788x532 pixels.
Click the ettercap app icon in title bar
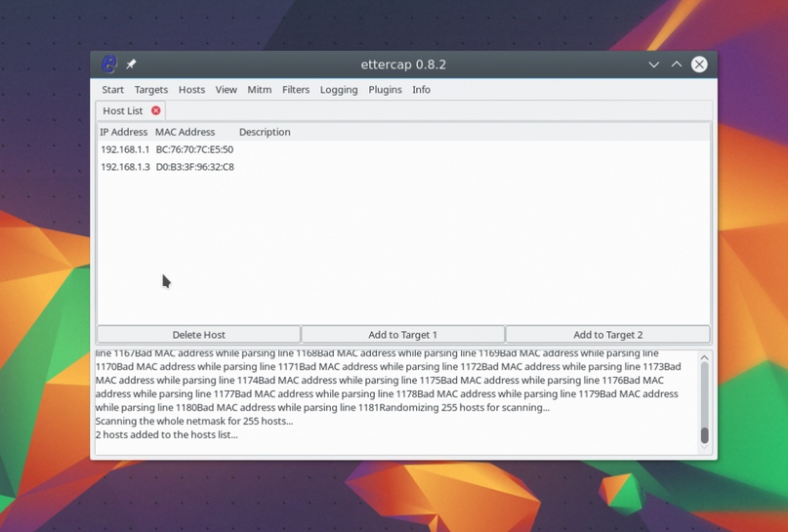[109, 64]
